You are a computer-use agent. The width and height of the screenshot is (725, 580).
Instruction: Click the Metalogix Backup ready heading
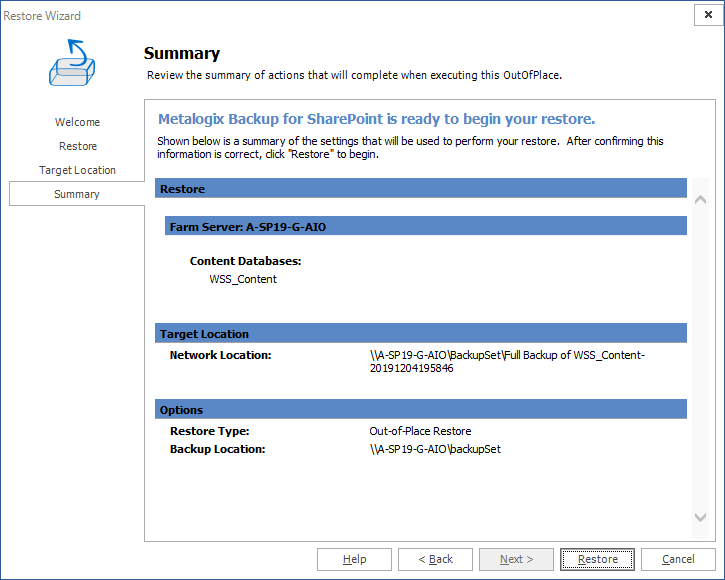point(376,119)
